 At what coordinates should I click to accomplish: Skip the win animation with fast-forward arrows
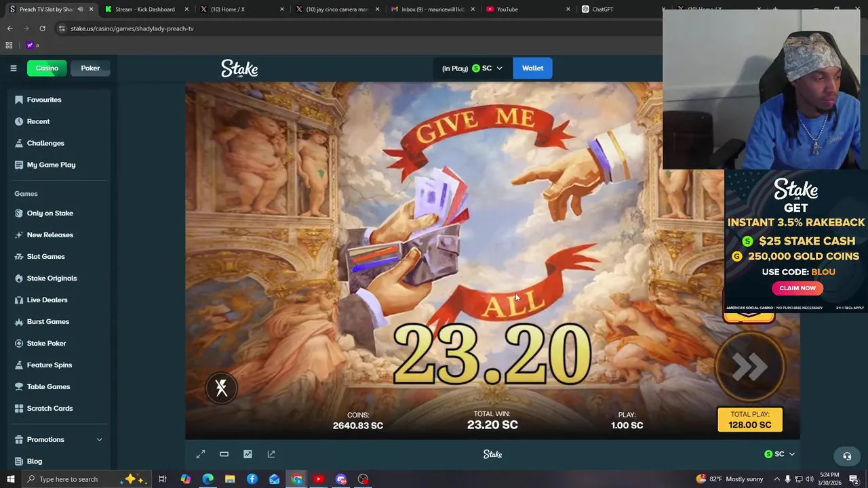750,367
